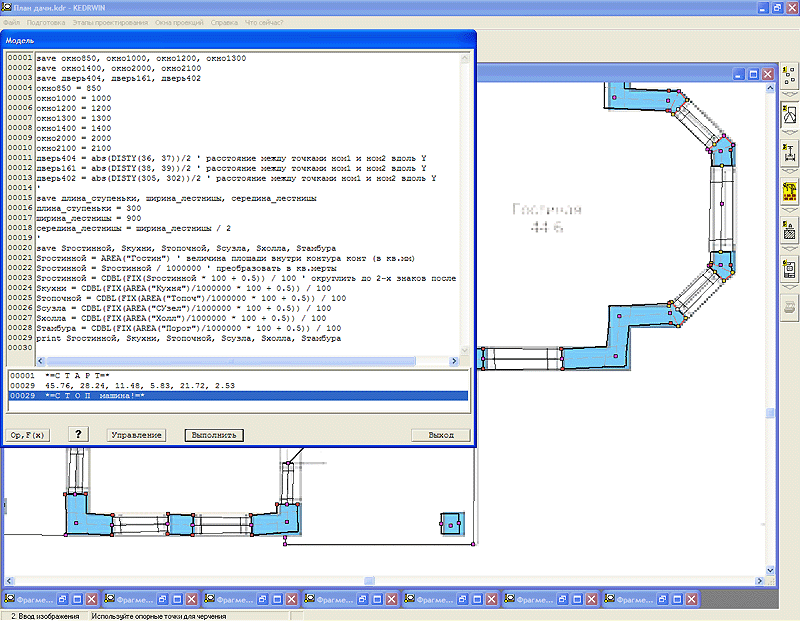Click the Управление button
Screen dimensions: 800x621
[136, 435]
